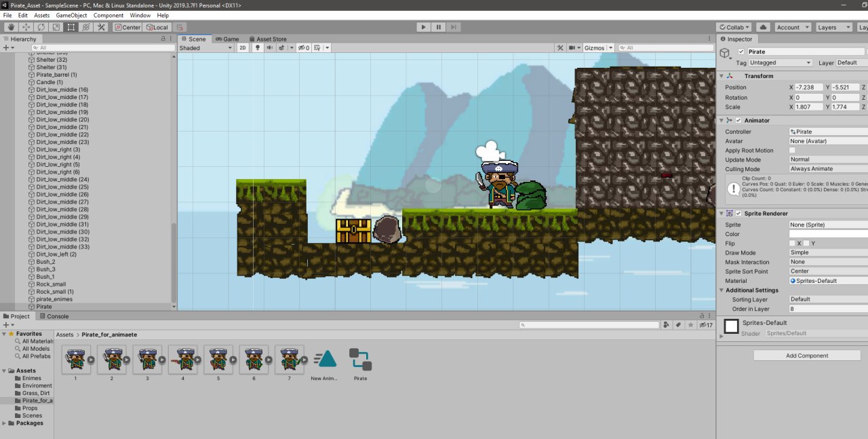Switch to the Asset Store tab
The width and height of the screenshot is (868, 439).
(267, 39)
